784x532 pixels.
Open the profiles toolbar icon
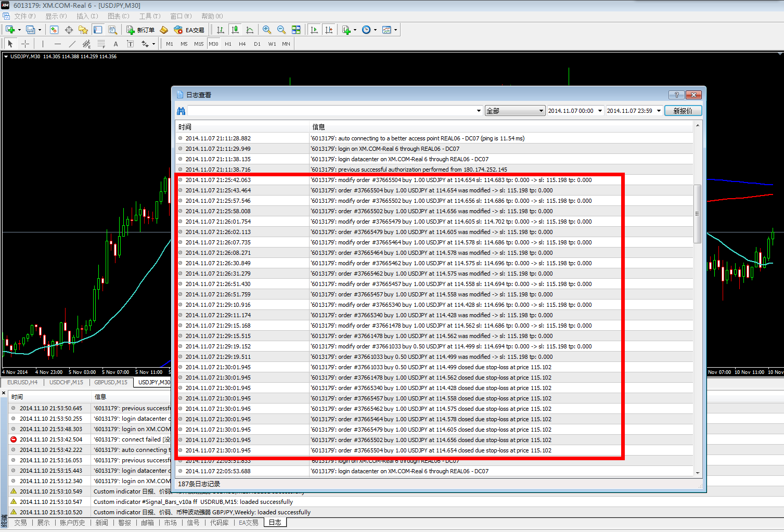coord(31,30)
